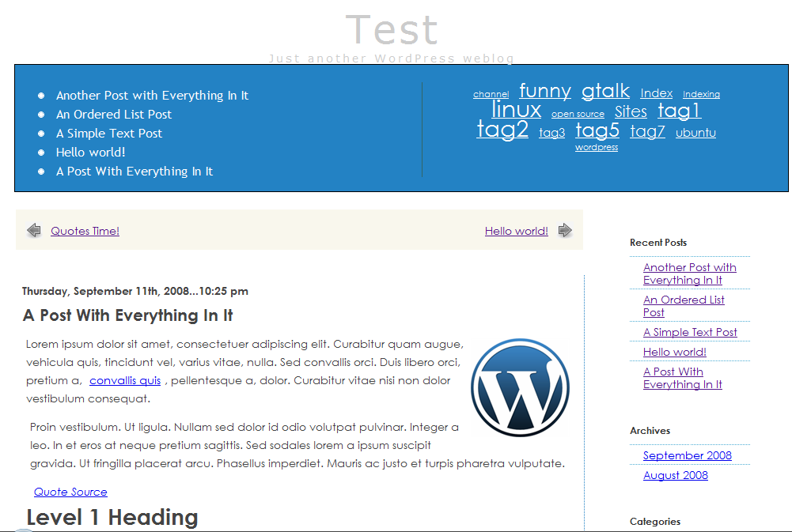Click the Test blog title header
The height and width of the screenshot is (532, 792).
[x=392, y=29]
